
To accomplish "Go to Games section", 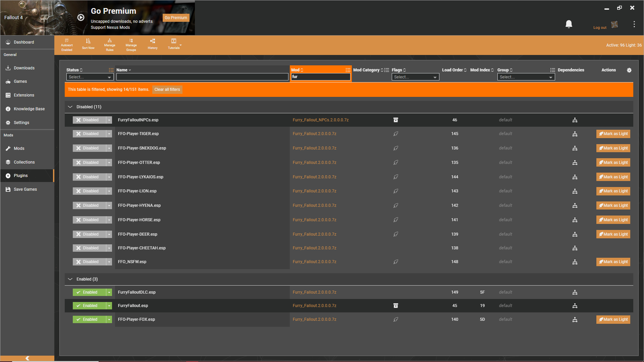I will pyautogui.click(x=27, y=81).
